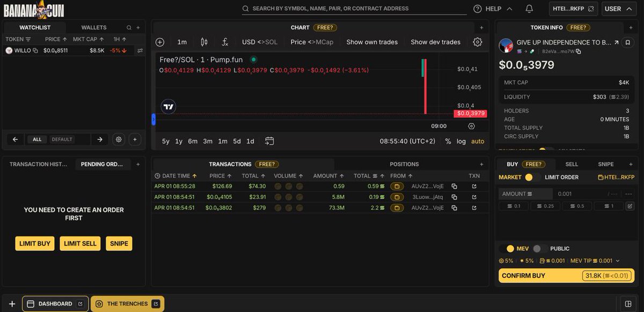Sort watchlist by PRICE
Image resolution: width=644 pixels, height=312 pixels.
56,39
